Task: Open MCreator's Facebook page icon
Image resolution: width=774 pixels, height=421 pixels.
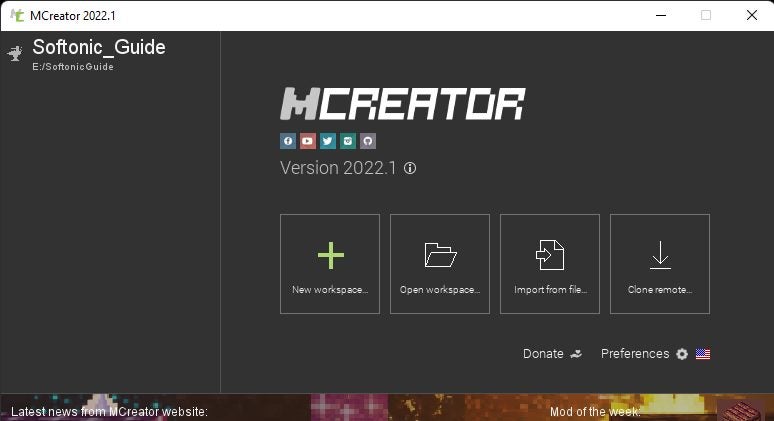Action: (x=288, y=141)
